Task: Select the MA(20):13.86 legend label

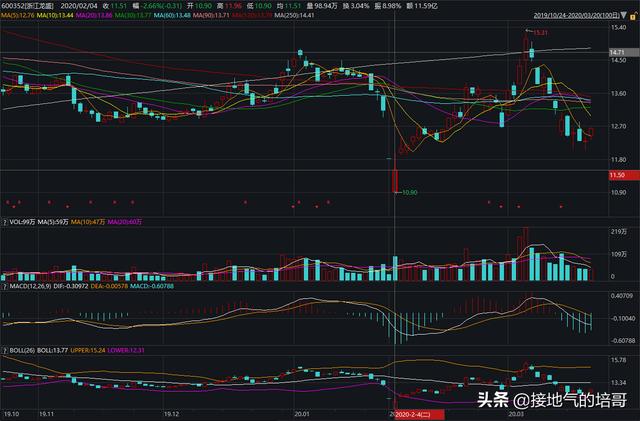Action: click(x=94, y=16)
